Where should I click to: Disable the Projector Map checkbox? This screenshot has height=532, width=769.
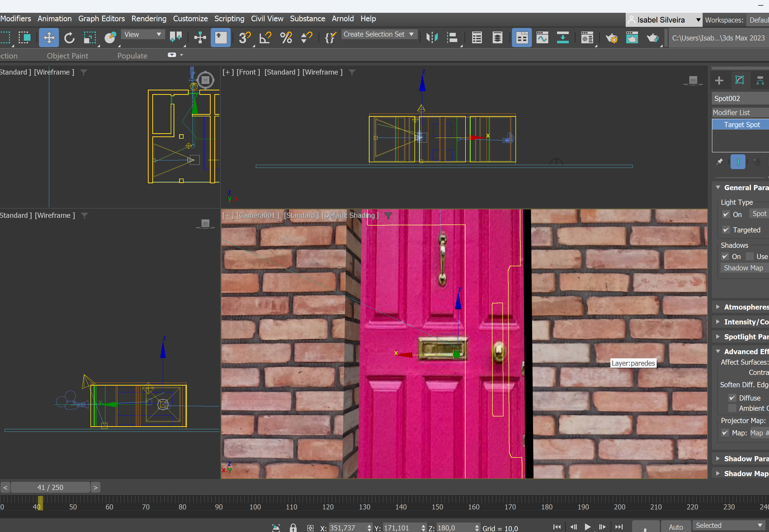click(725, 433)
